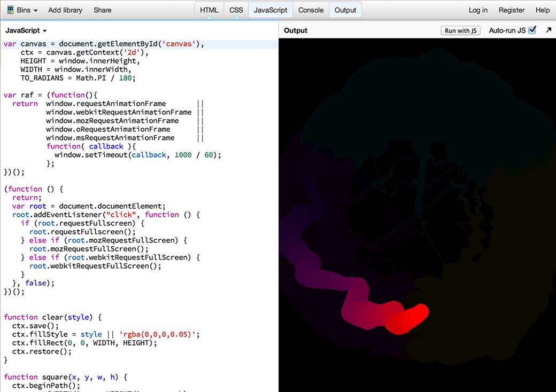Click the "click" event string
Viewport: 556px width, 392px height.
click(x=121, y=215)
